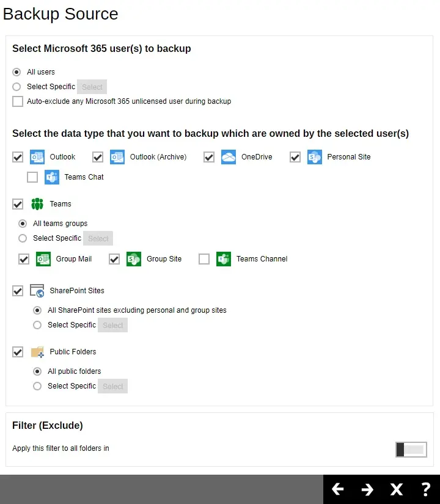The height and width of the screenshot is (504, 440).
Task: Click the Teams Channel icon
Action: tap(224, 259)
